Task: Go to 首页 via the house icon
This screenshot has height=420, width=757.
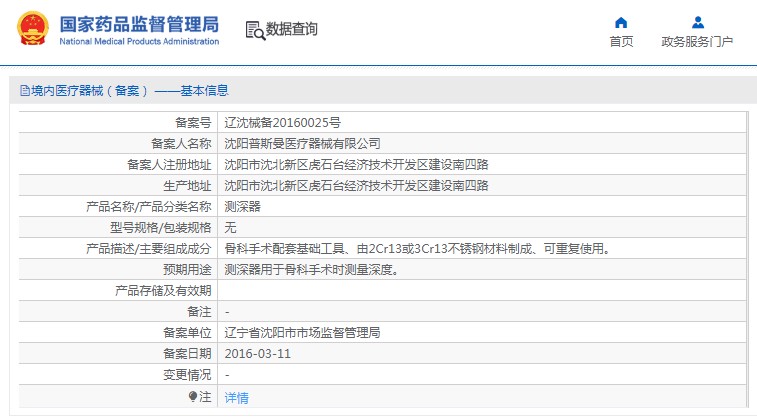Action: tap(621, 22)
